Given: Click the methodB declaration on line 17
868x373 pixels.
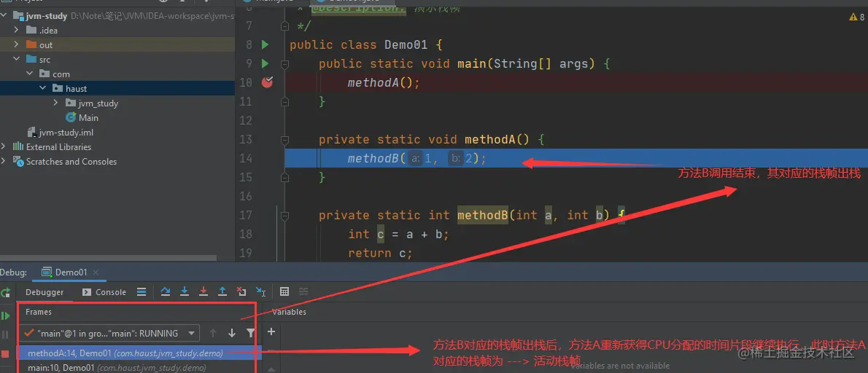Looking at the screenshot, I should pyautogui.click(x=483, y=215).
